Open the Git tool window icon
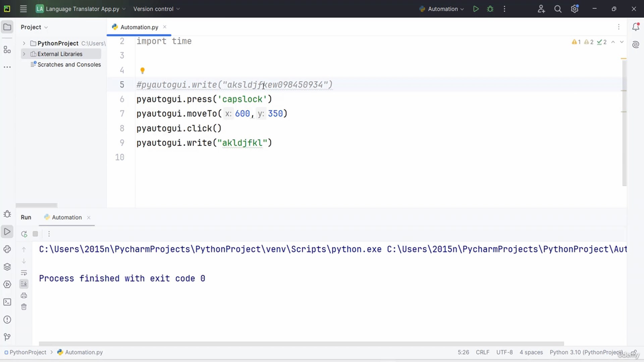The height and width of the screenshot is (362, 644). click(7, 337)
